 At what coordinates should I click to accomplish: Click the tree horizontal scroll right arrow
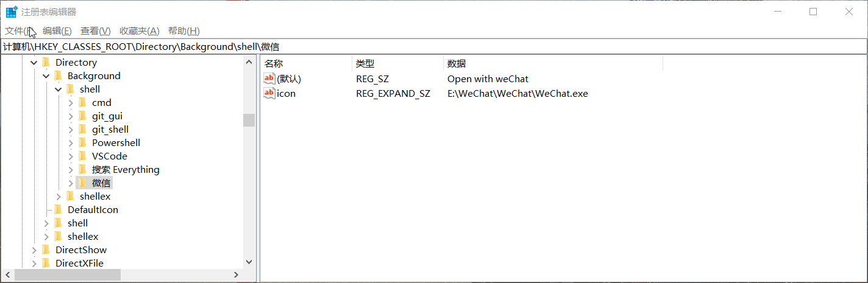click(x=237, y=275)
